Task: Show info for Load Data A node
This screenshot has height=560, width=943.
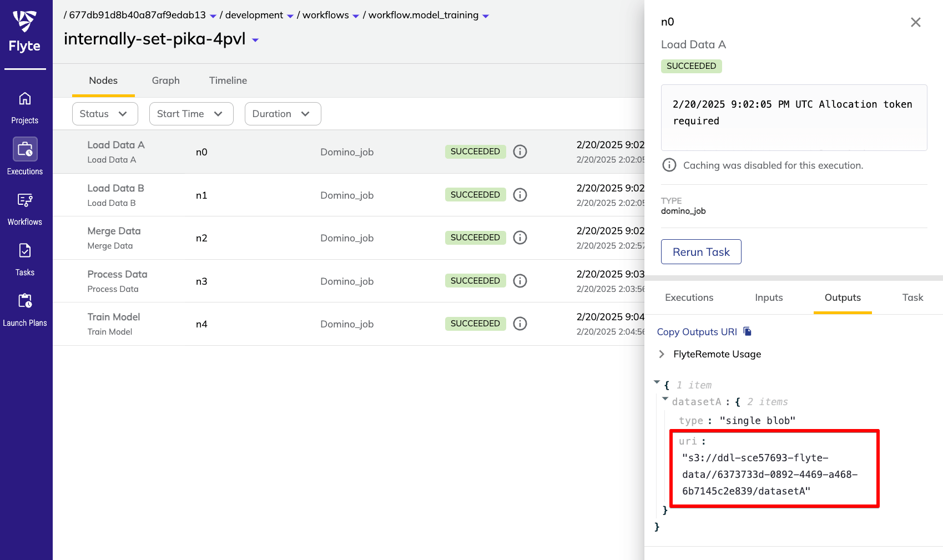Action: point(520,152)
